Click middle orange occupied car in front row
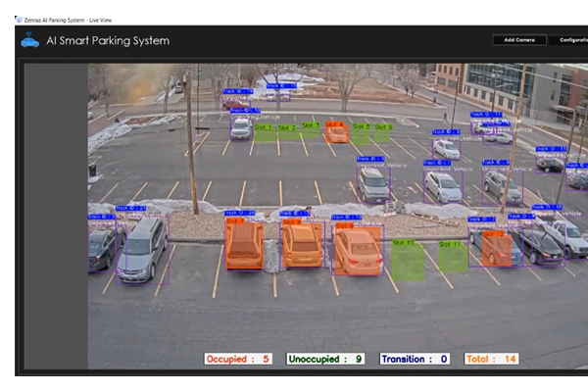Viewport: 588px width, 392px height. (x=302, y=244)
